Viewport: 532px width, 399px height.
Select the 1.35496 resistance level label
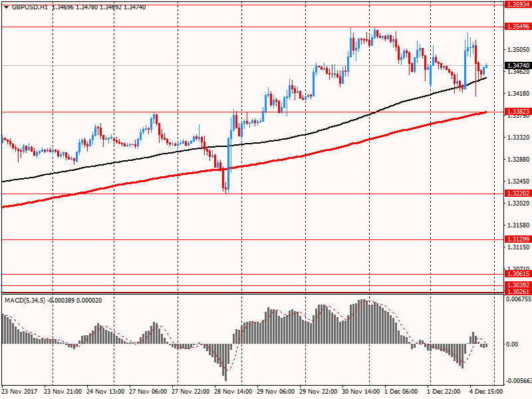[518, 27]
